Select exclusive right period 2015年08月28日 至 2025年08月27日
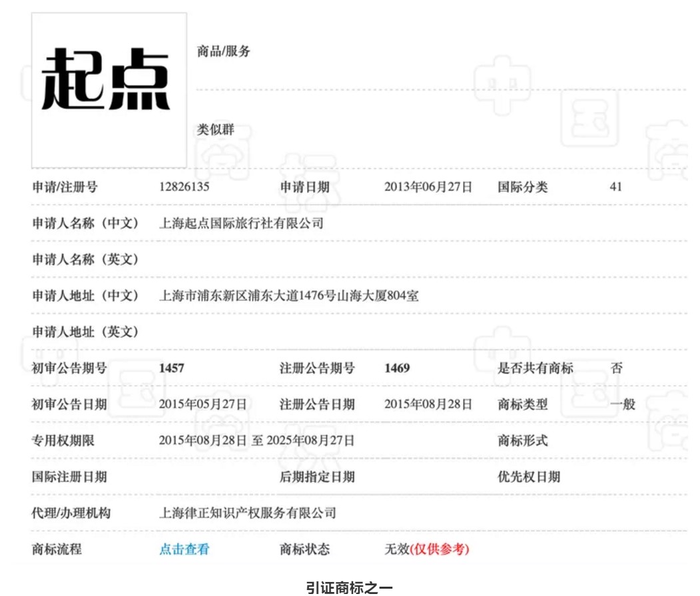 pyautogui.click(x=256, y=441)
